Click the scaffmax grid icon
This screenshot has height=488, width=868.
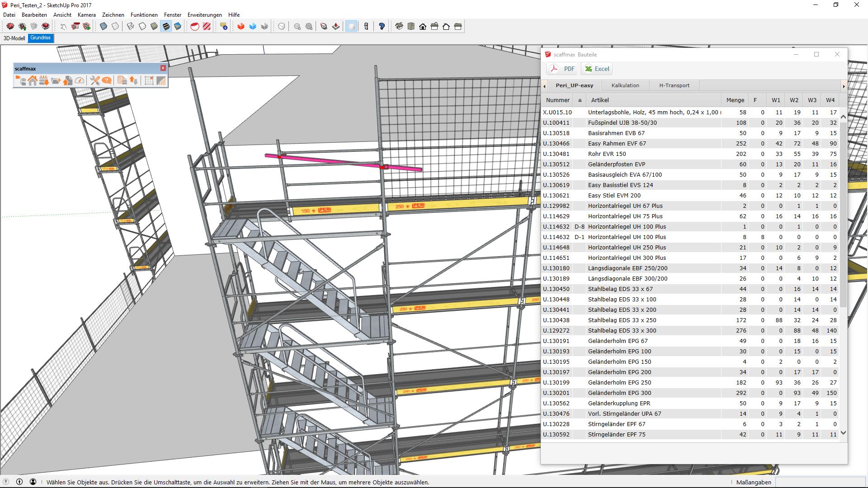tap(149, 81)
